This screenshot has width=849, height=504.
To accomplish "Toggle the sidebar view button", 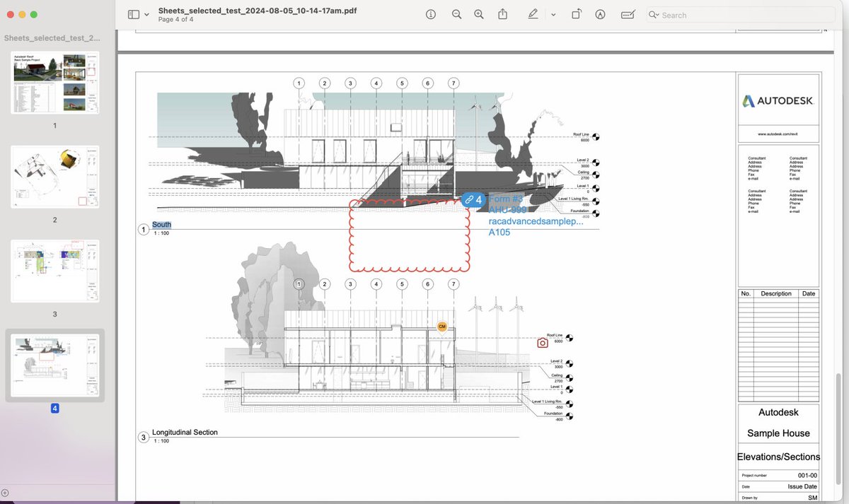I will tap(134, 15).
